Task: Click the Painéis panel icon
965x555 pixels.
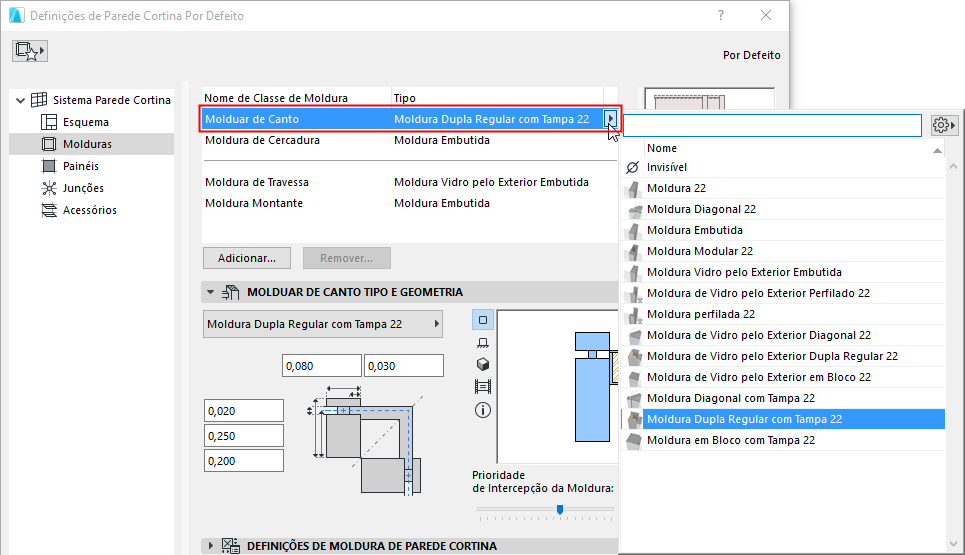Action: pos(49,166)
